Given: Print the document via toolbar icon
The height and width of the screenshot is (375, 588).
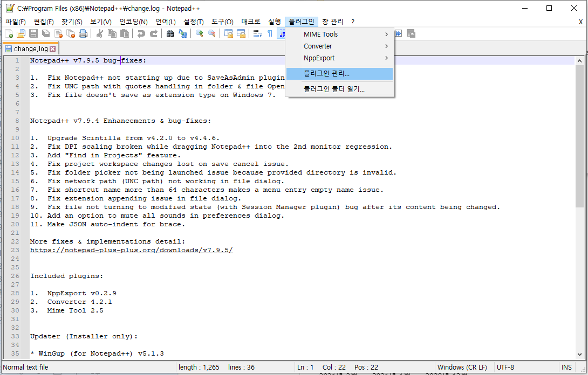Looking at the screenshot, I should (x=83, y=34).
